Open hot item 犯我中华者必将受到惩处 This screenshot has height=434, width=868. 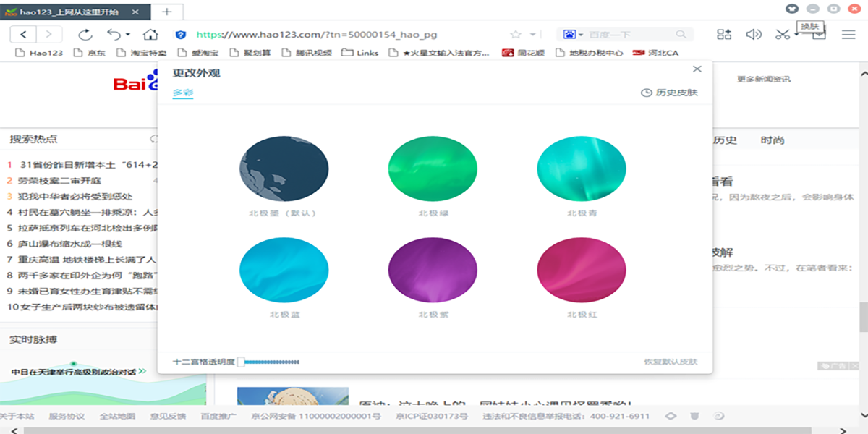point(75,196)
